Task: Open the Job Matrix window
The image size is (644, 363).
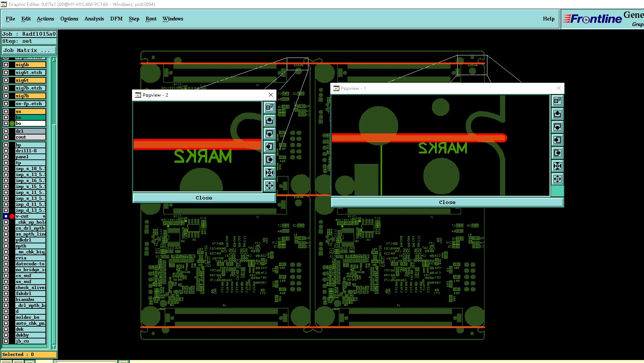Action: 29,50
